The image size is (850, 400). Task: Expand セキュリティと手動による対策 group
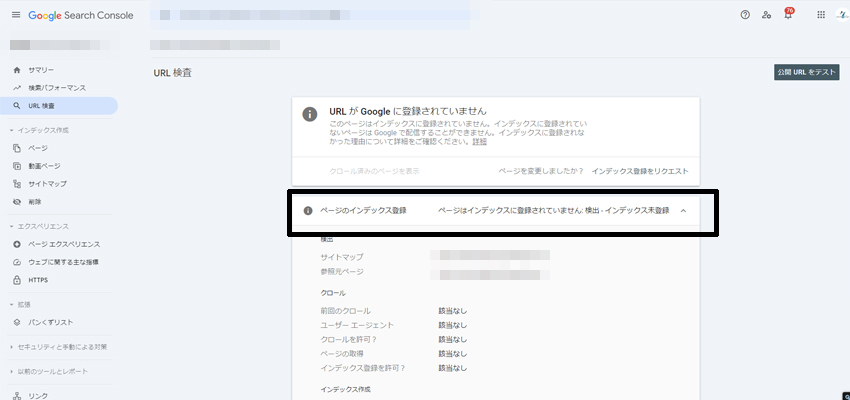pos(58,347)
